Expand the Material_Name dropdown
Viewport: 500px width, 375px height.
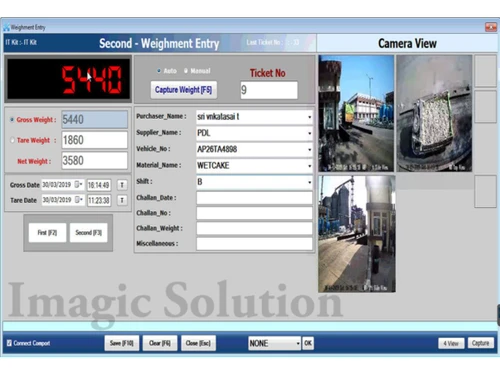[x=309, y=166]
